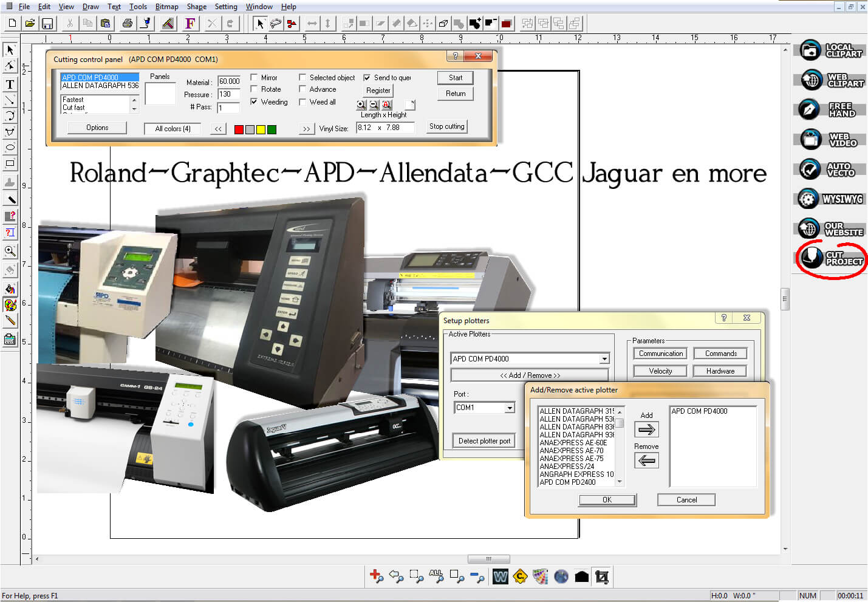Viewport: 868px width, 602px height.
Task: Open the Shape menu
Action: click(196, 7)
